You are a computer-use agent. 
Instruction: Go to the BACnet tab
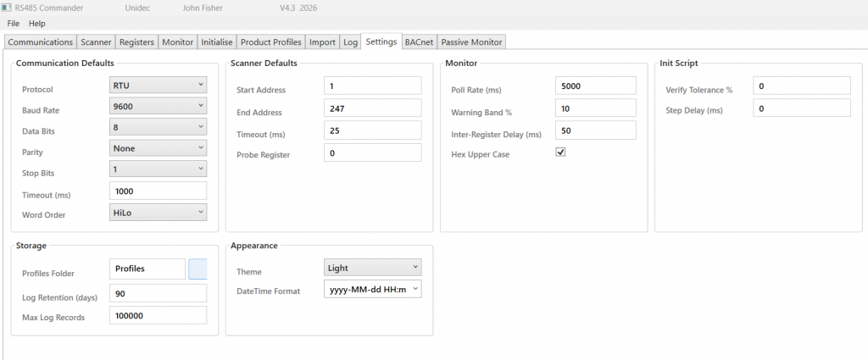click(420, 42)
